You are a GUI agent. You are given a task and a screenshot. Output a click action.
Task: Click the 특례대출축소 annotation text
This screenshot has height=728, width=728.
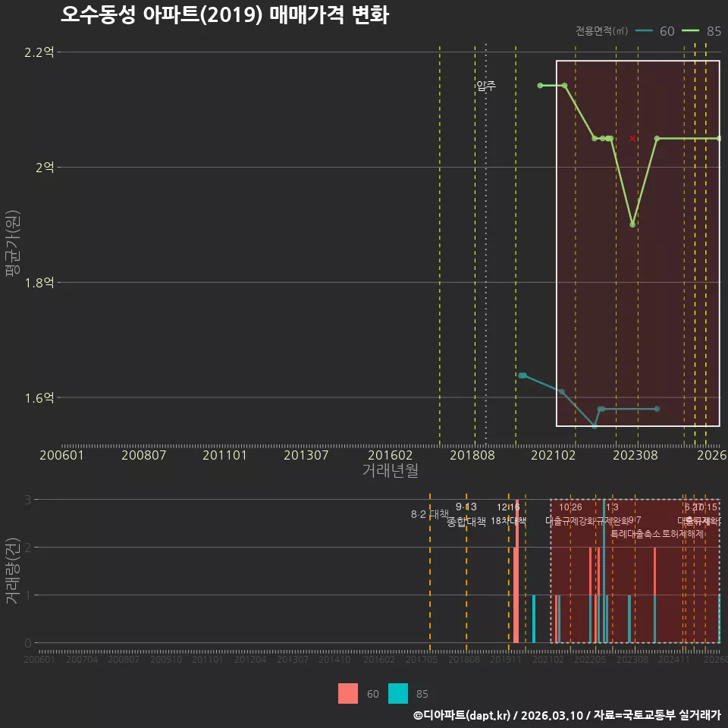(635, 534)
